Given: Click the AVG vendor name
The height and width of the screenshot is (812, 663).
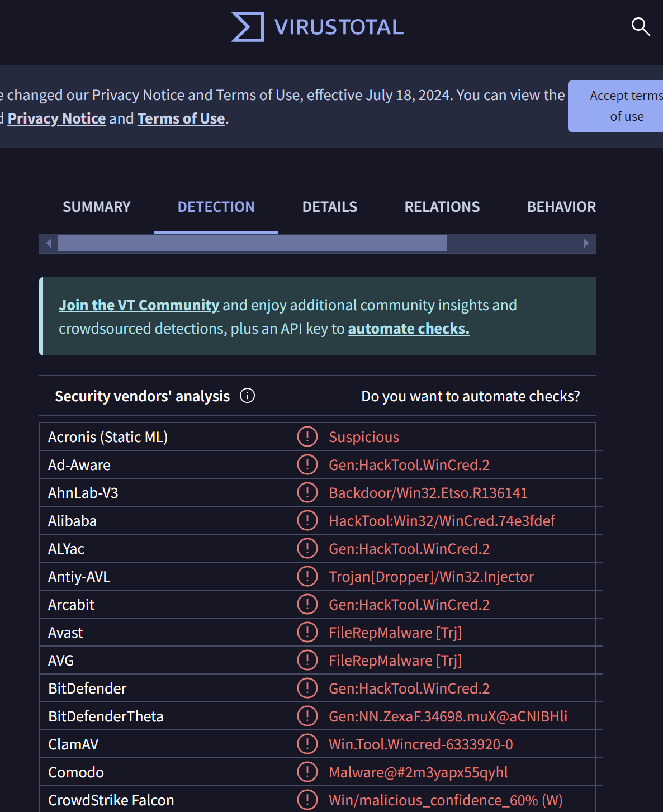Looking at the screenshot, I should point(61,661).
